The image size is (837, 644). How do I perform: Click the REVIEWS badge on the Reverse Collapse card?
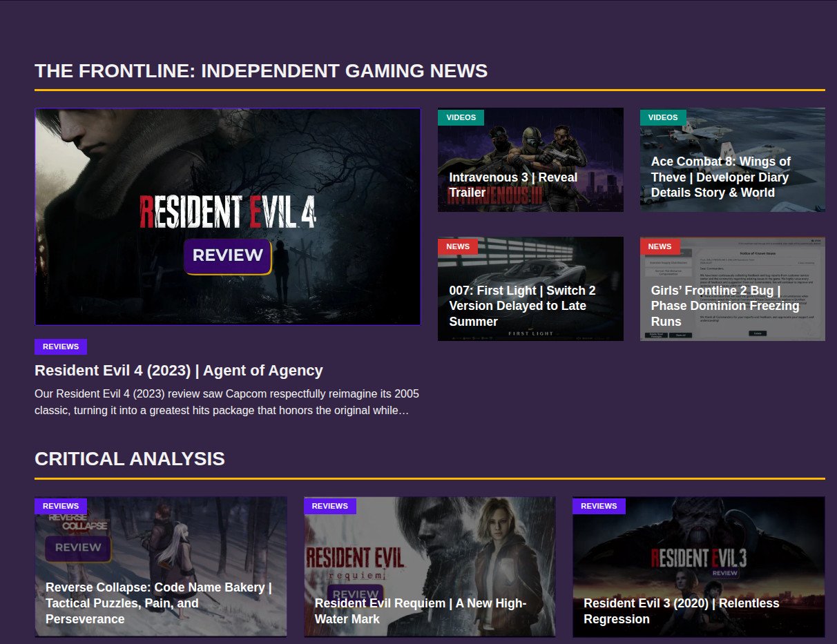61,506
